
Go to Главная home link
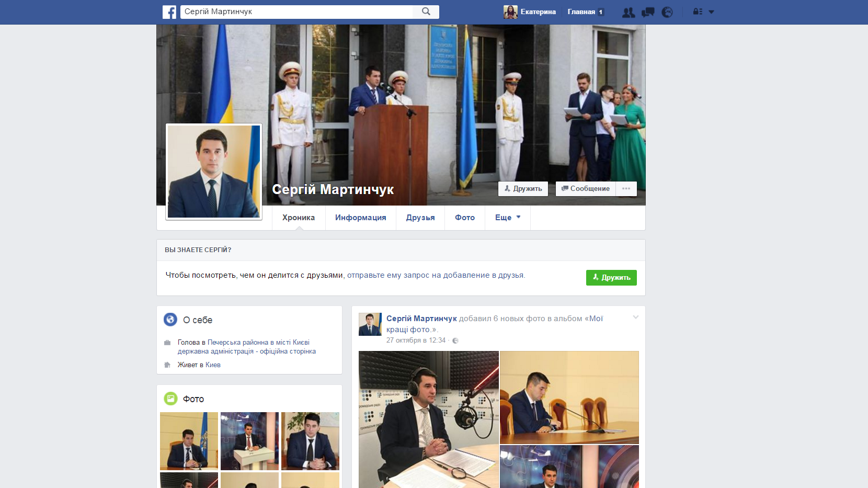click(x=581, y=12)
